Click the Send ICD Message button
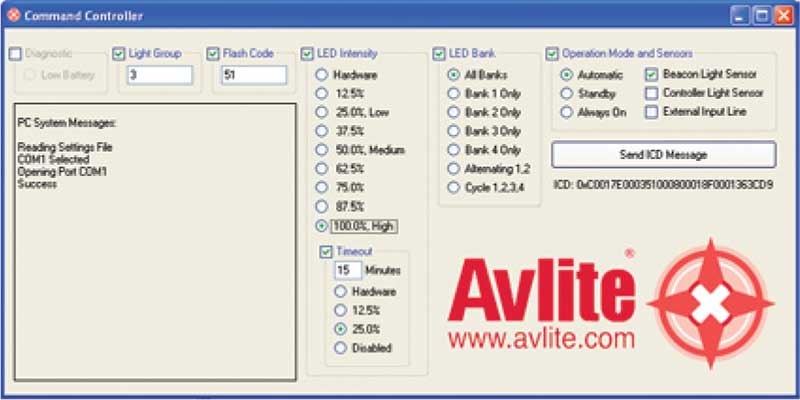The width and height of the screenshot is (800, 400). (663, 155)
